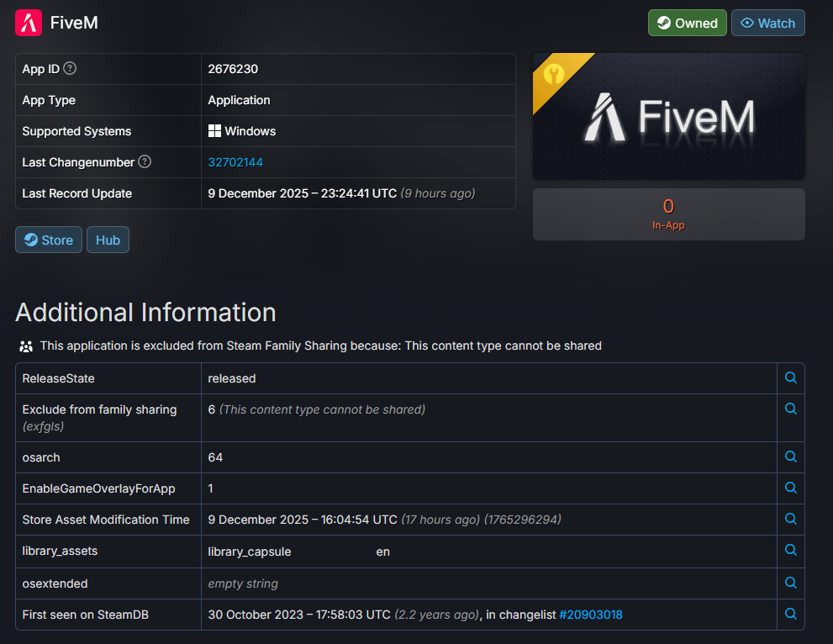
Task: Click the osarch value 64
Action: pos(215,457)
